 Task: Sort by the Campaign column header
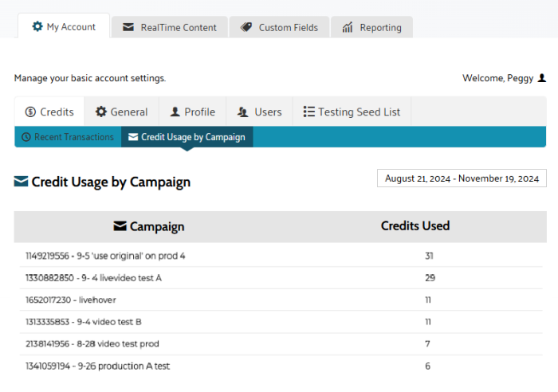coord(149,227)
